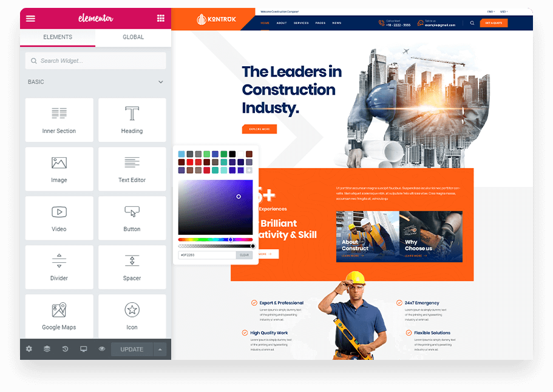Image resolution: width=553 pixels, height=392 pixels.
Task: Click the UPDATE button
Action: 132,349
